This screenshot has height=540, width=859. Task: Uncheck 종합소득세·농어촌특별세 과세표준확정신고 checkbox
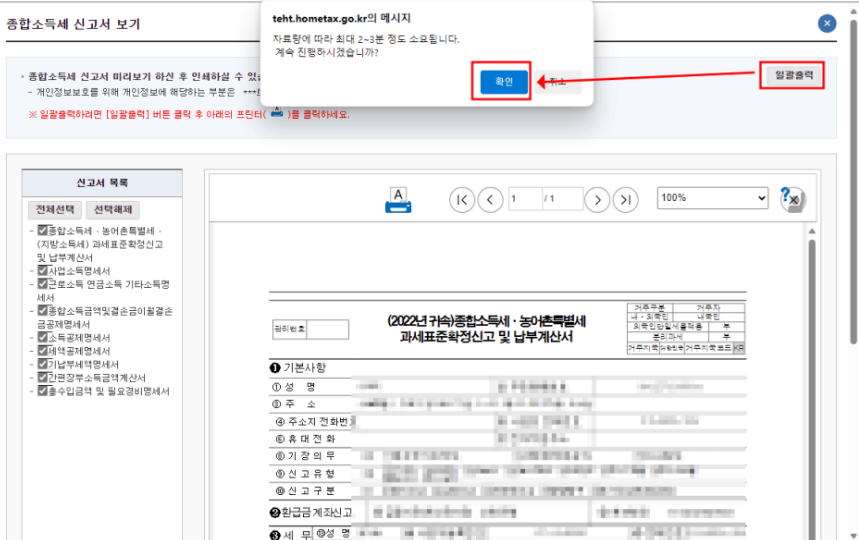[43, 230]
